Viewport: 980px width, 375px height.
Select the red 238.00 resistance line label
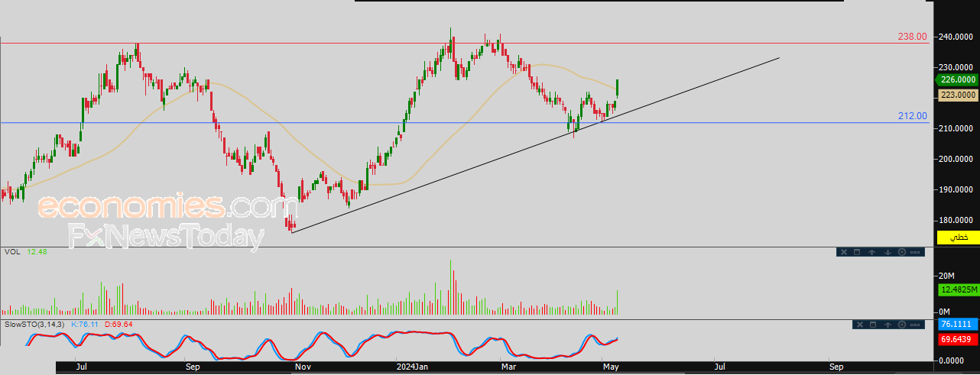(x=912, y=36)
